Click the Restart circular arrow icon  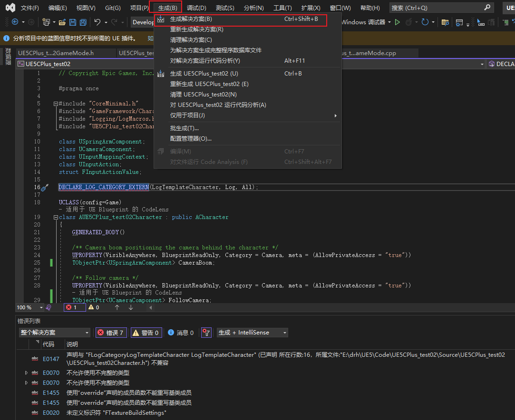pyautogui.click(x=425, y=22)
